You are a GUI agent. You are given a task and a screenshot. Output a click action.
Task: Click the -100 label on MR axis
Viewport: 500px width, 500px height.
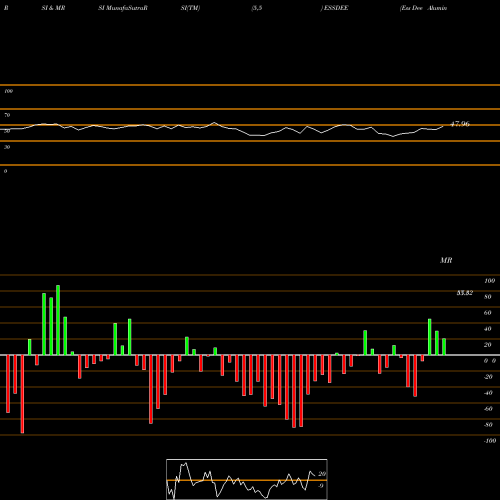490,441
